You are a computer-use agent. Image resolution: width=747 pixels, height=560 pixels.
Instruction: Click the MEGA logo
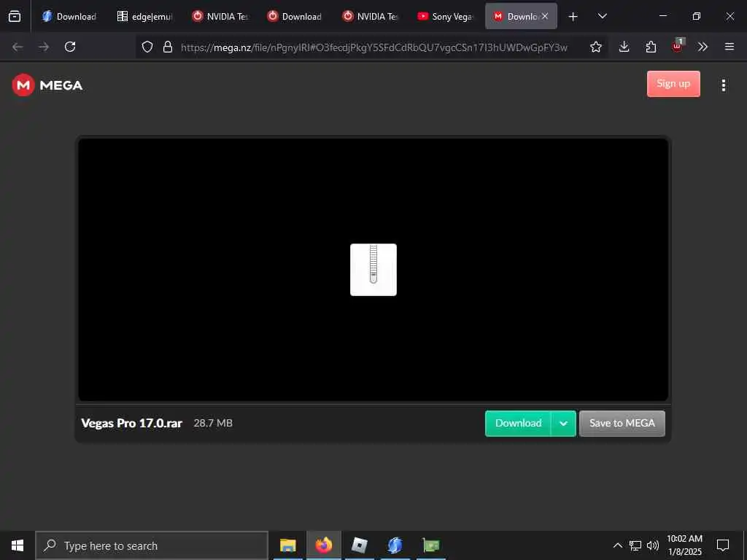pyautogui.click(x=47, y=85)
